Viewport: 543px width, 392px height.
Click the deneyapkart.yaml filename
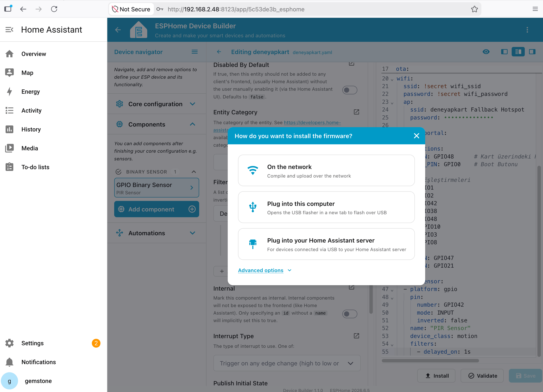click(x=312, y=52)
